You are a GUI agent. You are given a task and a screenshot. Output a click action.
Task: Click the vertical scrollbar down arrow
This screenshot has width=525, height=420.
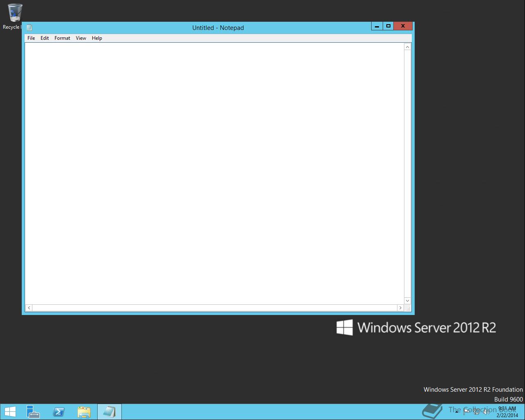click(407, 301)
